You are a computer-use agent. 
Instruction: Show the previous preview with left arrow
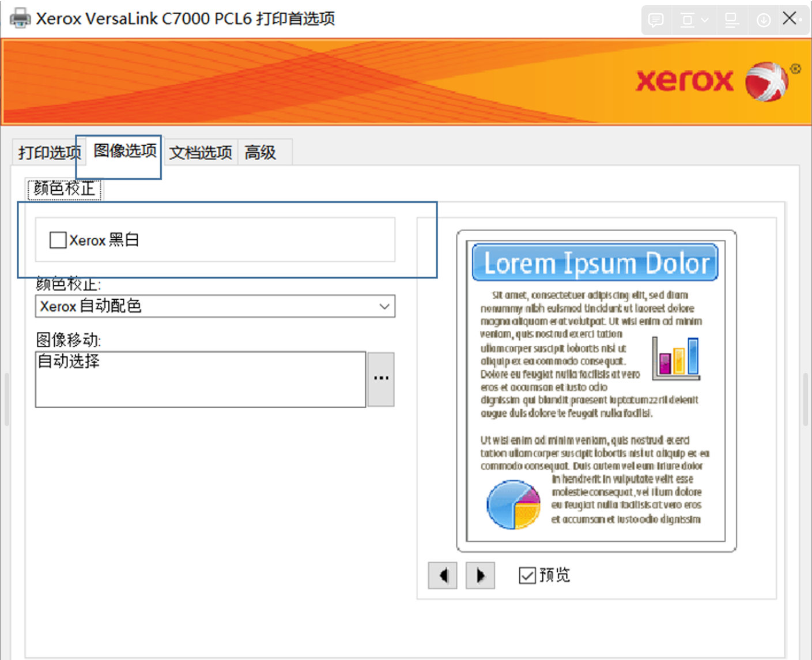[443, 575]
